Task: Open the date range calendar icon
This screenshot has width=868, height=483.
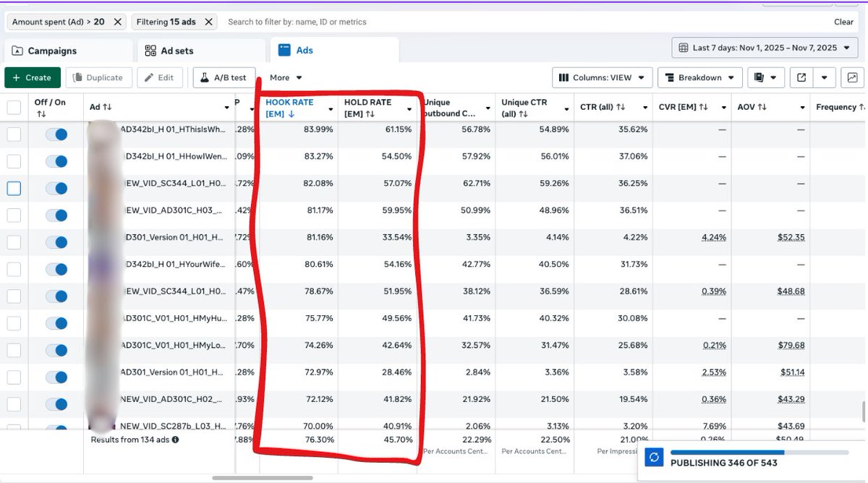Action: (683, 46)
